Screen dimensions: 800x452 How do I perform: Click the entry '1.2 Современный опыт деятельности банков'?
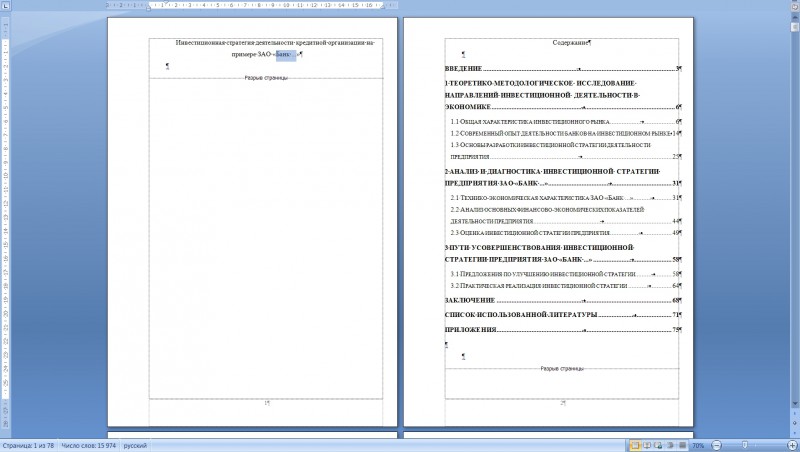(565, 134)
